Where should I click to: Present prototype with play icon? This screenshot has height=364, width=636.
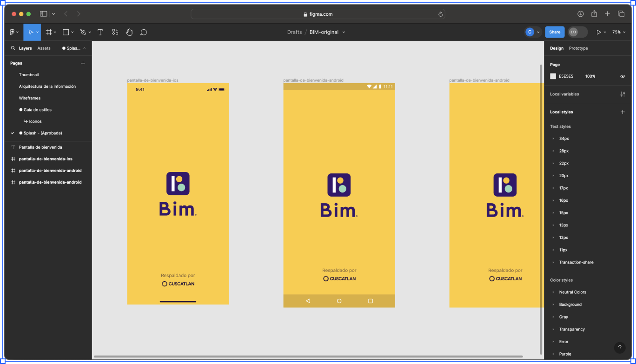pos(599,32)
